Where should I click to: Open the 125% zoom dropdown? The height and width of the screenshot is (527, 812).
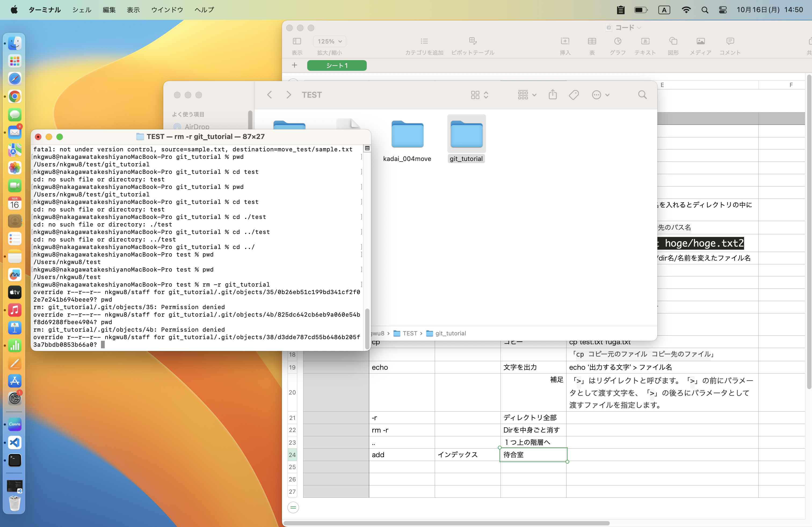(x=329, y=41)
